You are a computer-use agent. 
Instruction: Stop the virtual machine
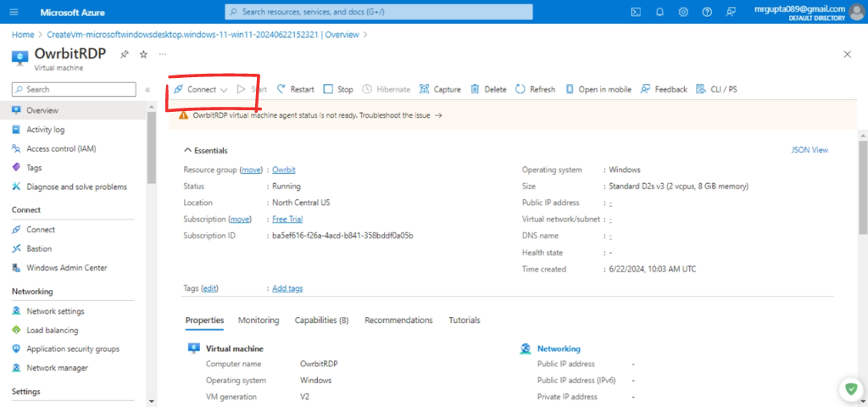click(338, 89)
